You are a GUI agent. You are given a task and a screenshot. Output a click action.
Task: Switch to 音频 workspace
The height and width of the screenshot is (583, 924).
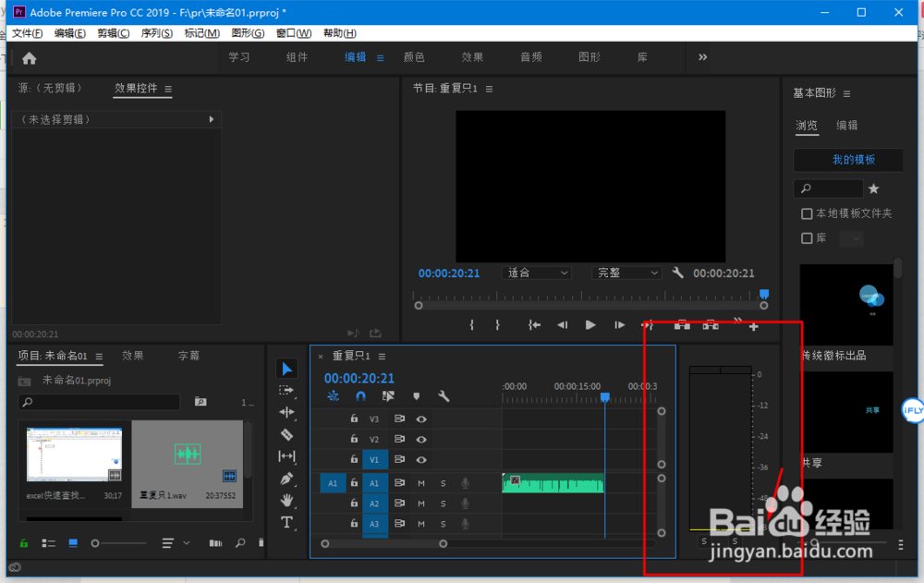pos(531,57)
